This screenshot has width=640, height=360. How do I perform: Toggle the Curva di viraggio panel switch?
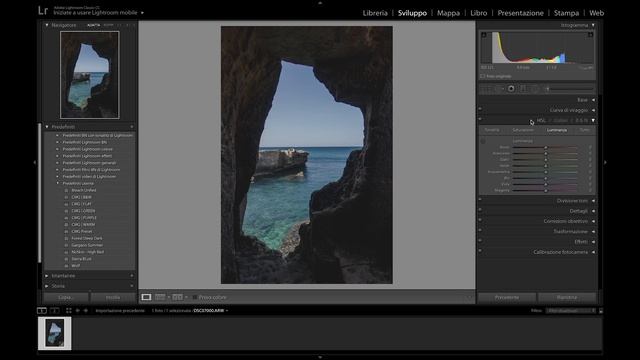coord(480,109)
